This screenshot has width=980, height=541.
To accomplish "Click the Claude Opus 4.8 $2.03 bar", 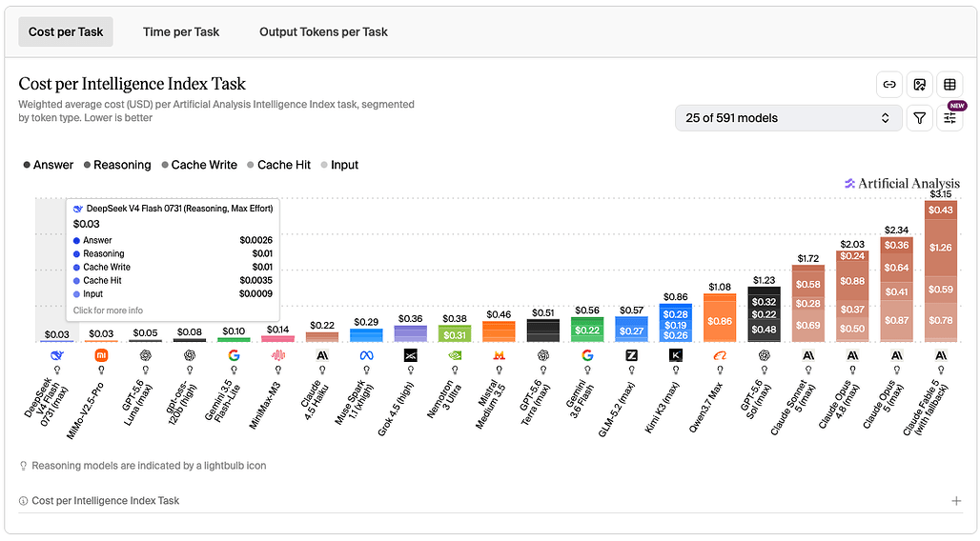I will point(852,296).
